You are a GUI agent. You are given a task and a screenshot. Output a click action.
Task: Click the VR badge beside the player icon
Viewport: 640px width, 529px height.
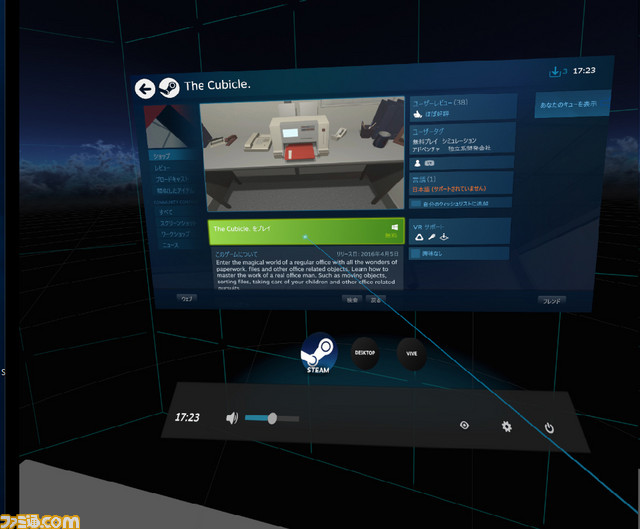(x=429, y=163)
